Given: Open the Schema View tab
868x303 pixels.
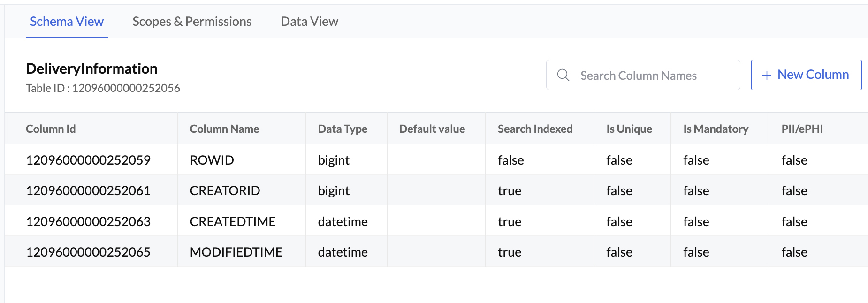Looking at the screenshot, I should coord(67,22).
